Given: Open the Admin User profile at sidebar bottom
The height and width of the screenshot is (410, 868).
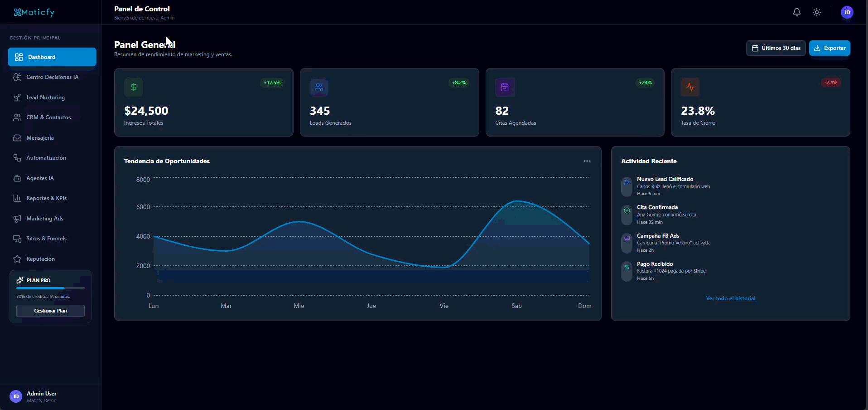Looking at the screenshot, I should pyautogui.click(x=50, y=397).
